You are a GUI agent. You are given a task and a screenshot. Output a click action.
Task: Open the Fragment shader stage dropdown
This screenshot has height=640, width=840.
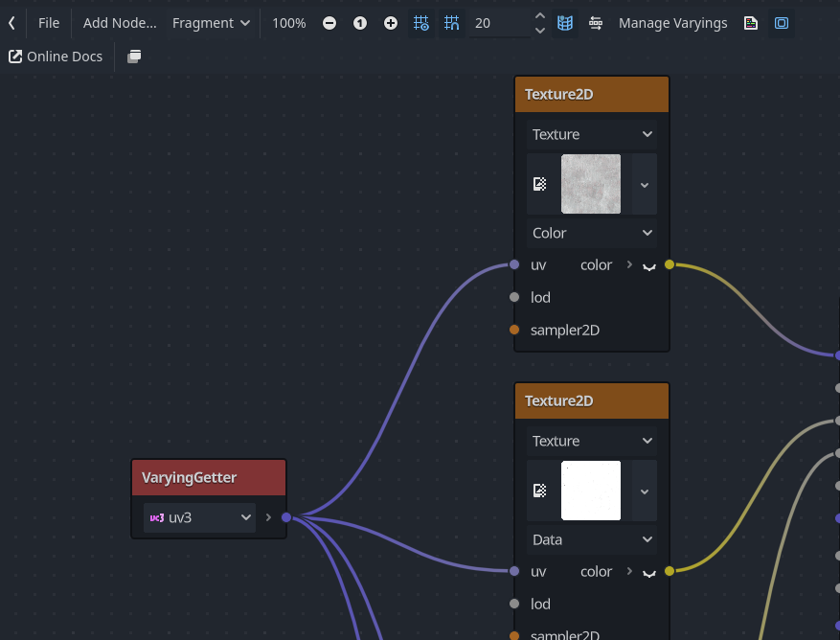(x=211, y=23)
